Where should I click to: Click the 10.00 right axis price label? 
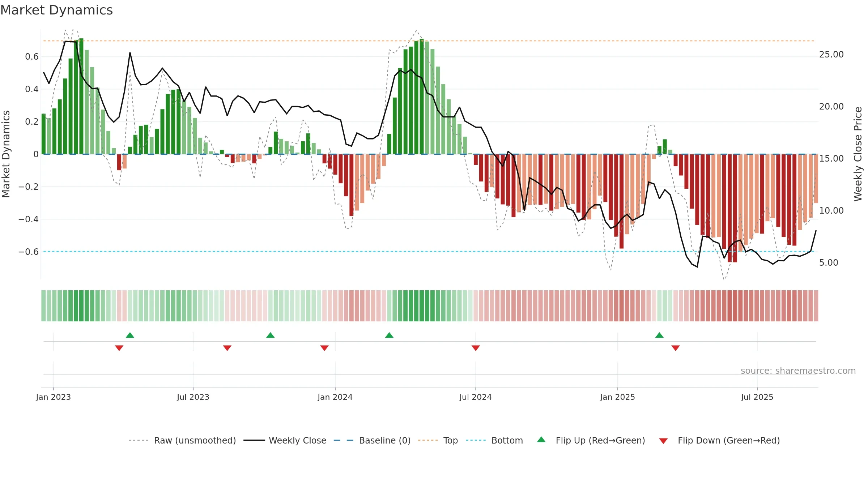(x=831, y=211)
